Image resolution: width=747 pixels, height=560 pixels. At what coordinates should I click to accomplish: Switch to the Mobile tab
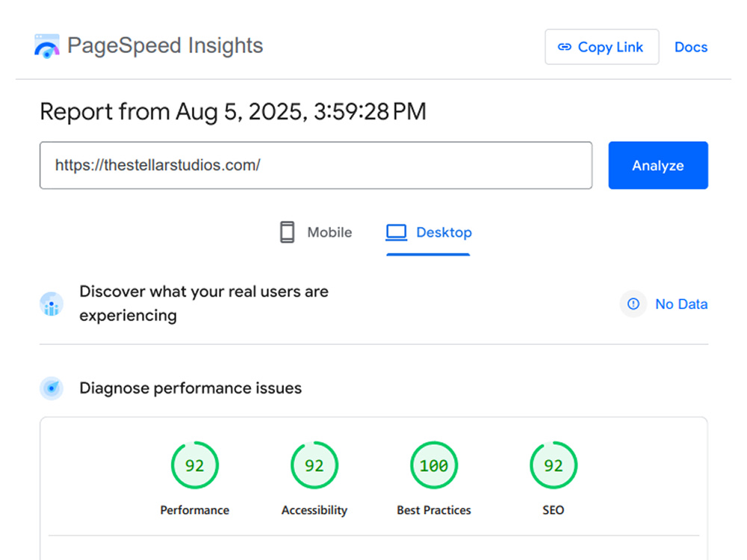tap(316, 232)
